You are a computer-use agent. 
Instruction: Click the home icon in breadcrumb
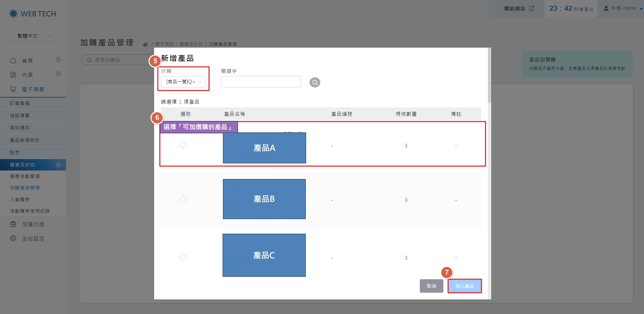[145, 44]
